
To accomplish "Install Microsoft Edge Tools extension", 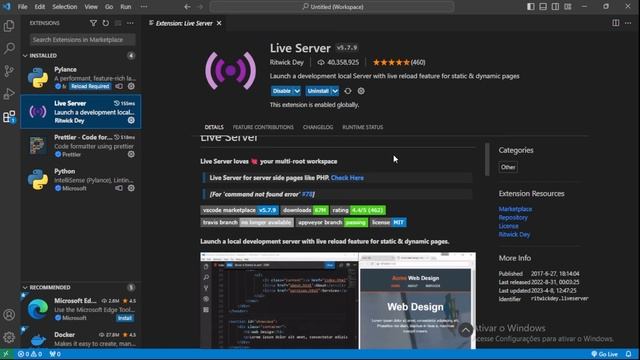I will [x=125, y=318].
